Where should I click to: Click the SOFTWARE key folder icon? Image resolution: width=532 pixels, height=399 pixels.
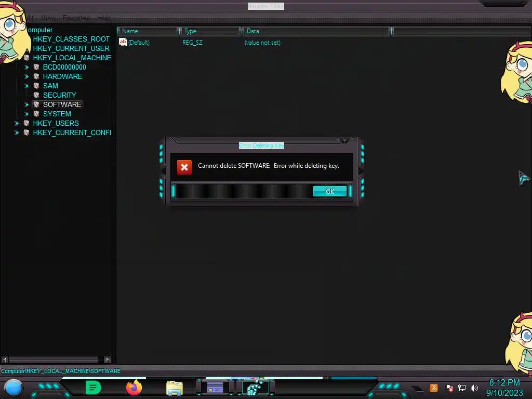(x=36, y=104)
